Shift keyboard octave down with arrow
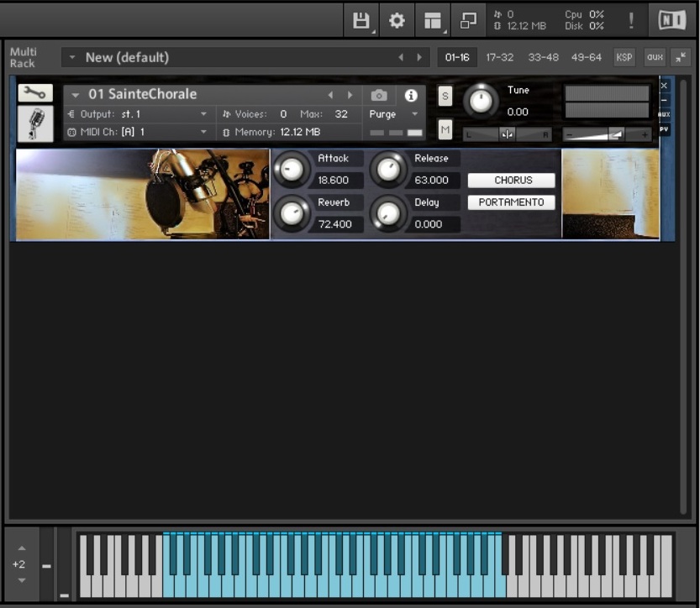This screenshot has height=608, width=700. click(x=22, y=580)
